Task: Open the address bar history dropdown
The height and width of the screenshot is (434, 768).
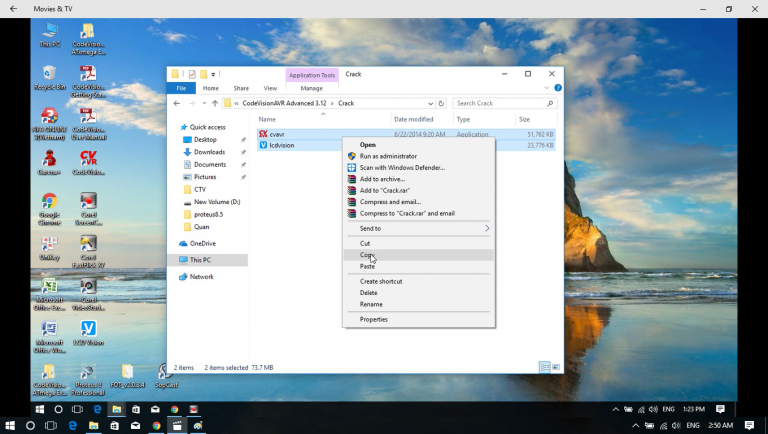Action: pos(430,103)
